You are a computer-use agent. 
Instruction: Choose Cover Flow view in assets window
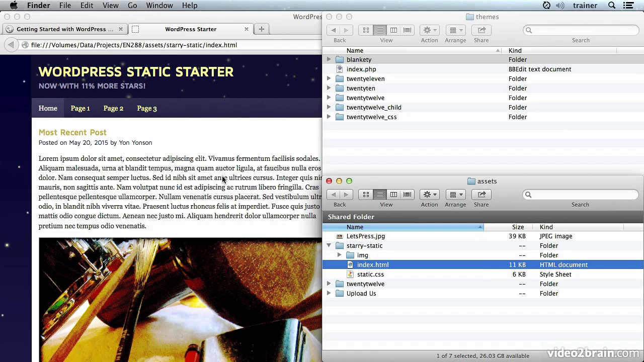tap(408, 195)
